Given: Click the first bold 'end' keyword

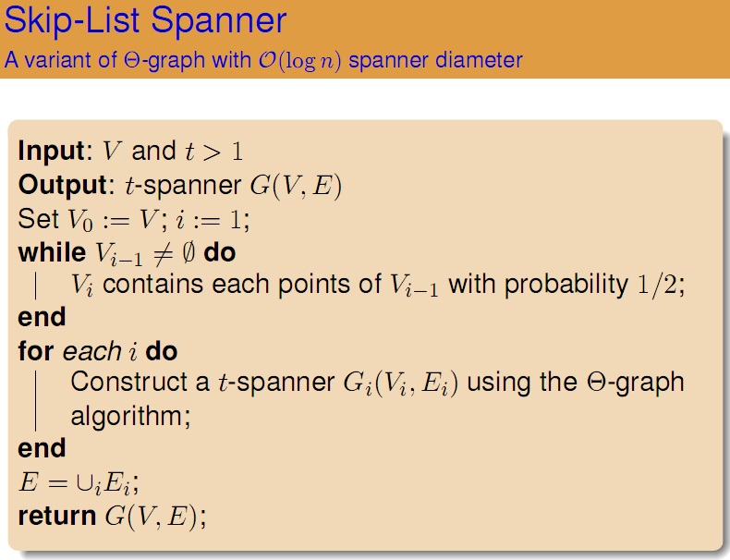Looking at the screenshot, I should coord(42,317).
